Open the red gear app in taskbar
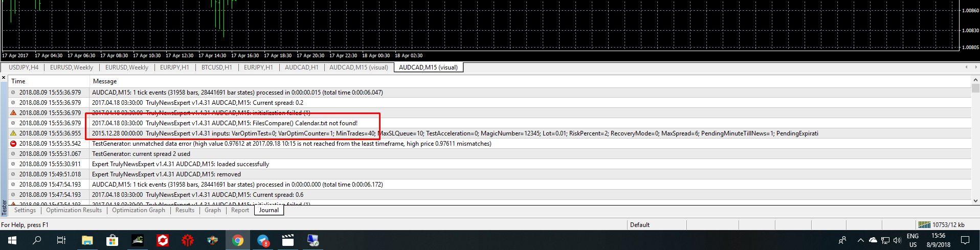Image resolution: width=980 pixels, height=250 pixels. (x=187, y=240)
